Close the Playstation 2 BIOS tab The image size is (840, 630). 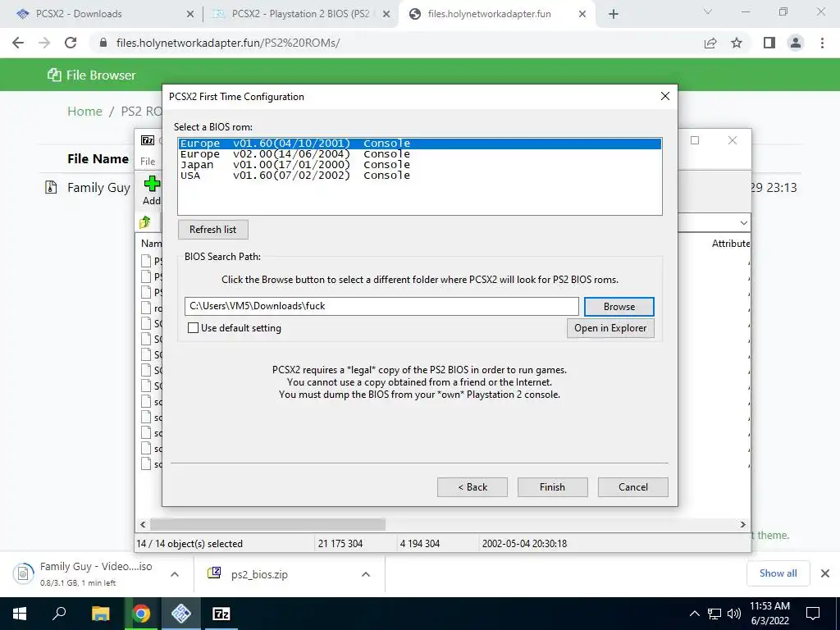coord(386,15)
